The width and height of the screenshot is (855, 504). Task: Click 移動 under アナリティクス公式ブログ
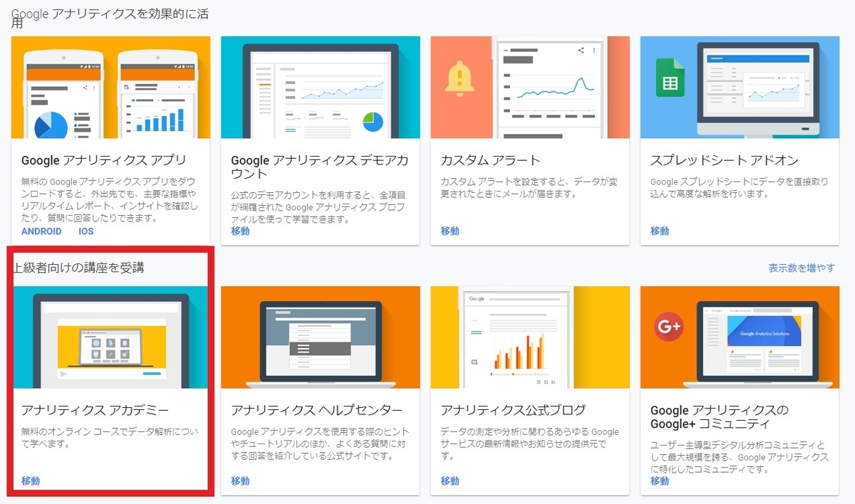click(450, 481)
